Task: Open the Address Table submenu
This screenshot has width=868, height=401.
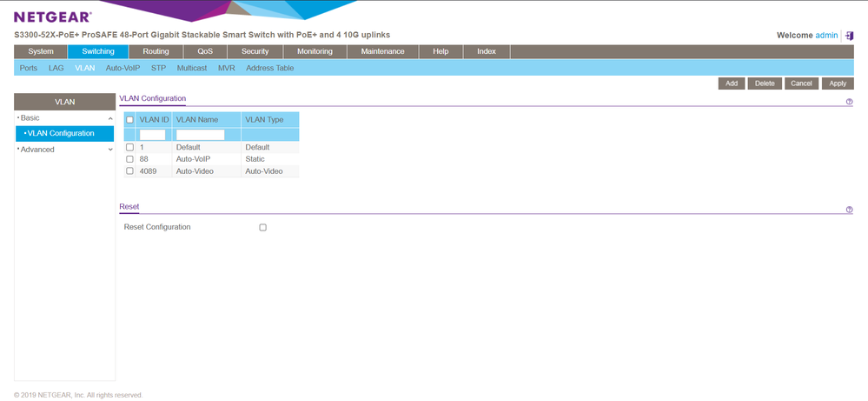Action: coord(270,68)
